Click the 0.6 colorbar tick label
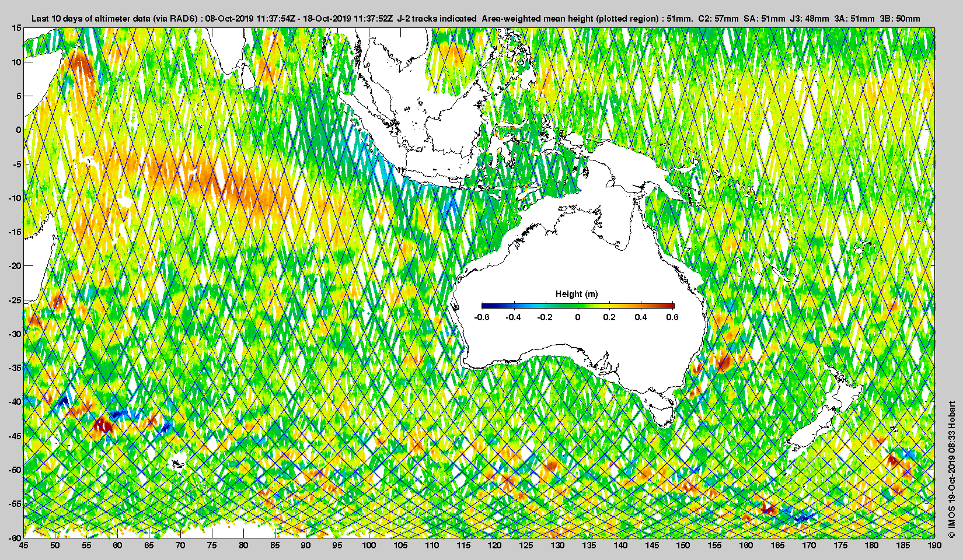 coord(672,317)
